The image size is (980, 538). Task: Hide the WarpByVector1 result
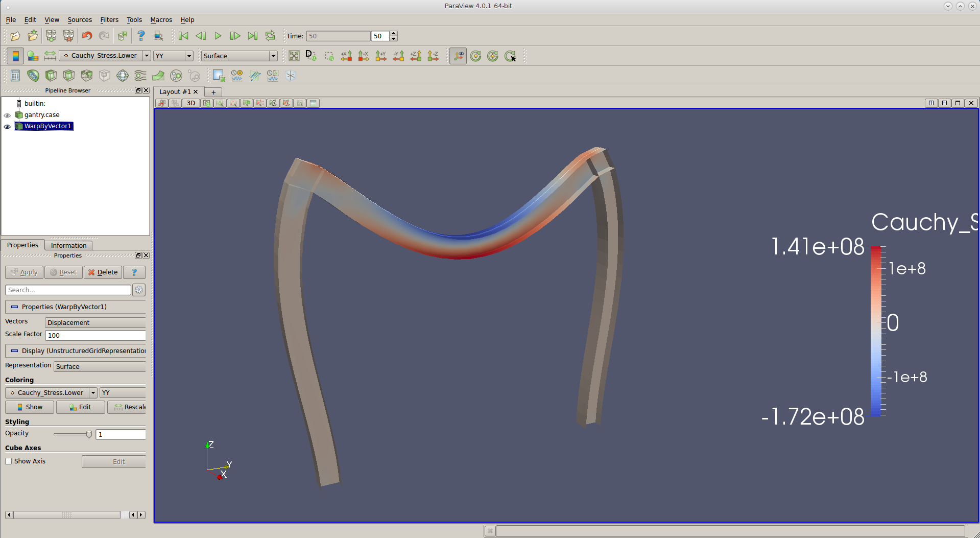7,127
